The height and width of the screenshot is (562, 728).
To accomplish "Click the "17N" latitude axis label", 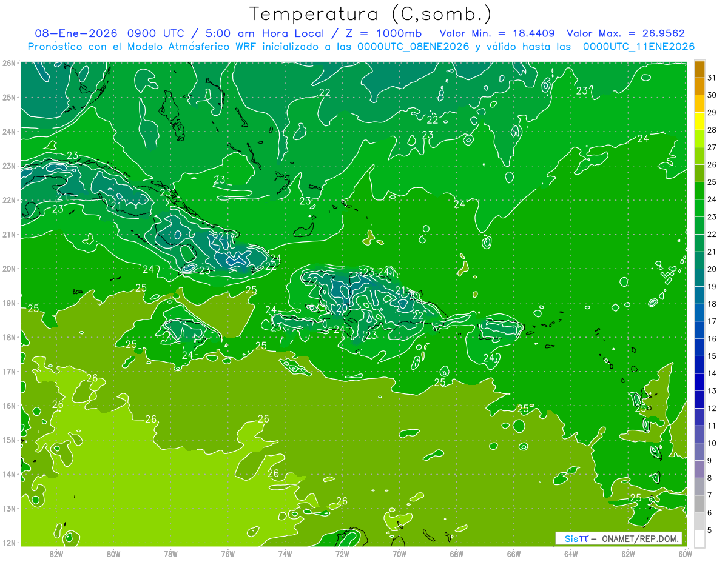I will 8,371.
